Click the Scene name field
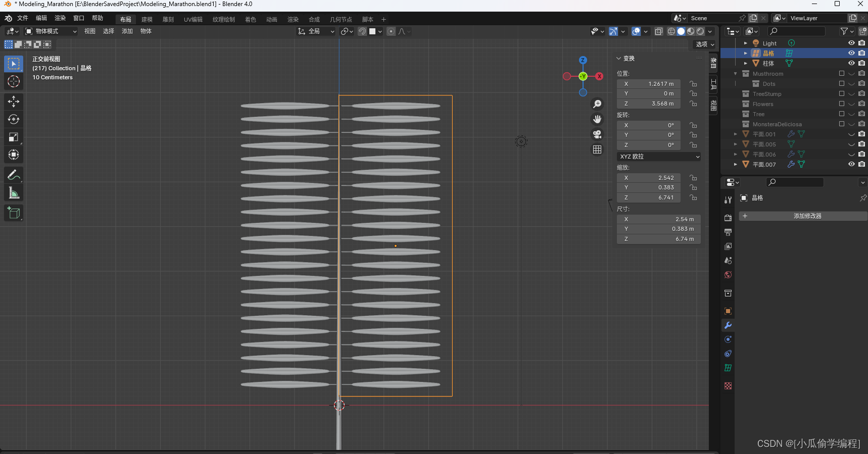This screenshot has height=454, width=868. pos(712,18)
